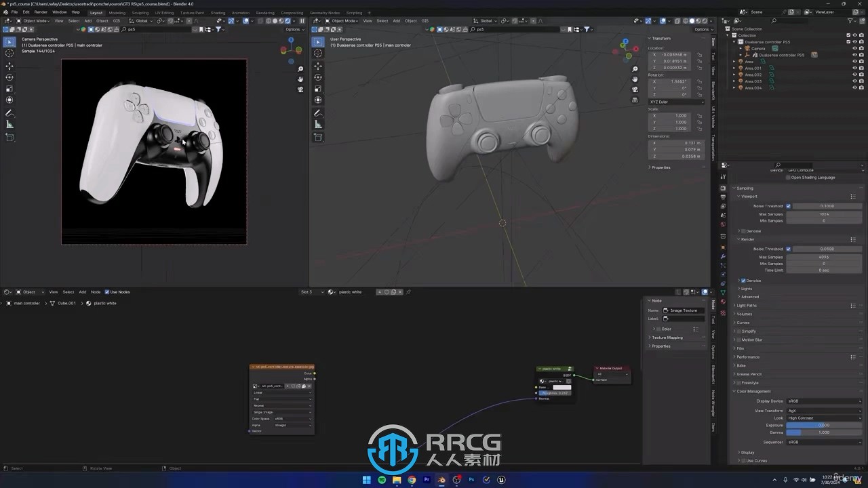
Task: Select the Move tool in user perspective viewport
Action: click(x=318, y=66)
